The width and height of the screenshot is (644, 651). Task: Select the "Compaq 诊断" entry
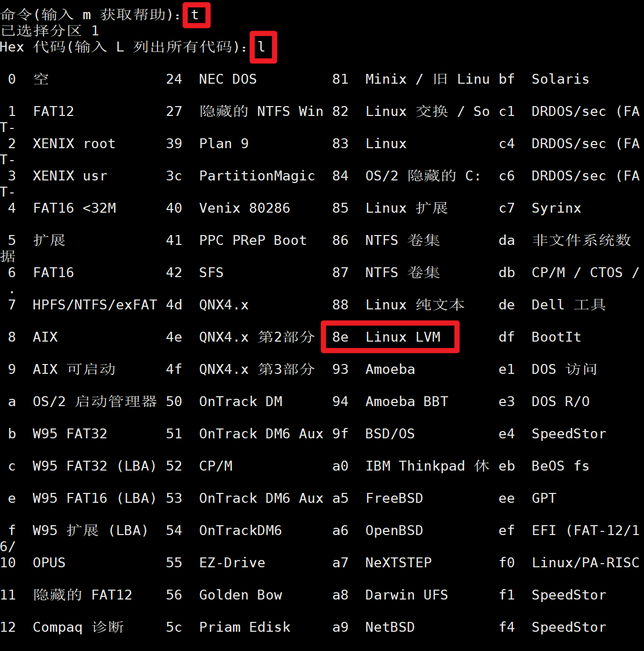[78, 627]
